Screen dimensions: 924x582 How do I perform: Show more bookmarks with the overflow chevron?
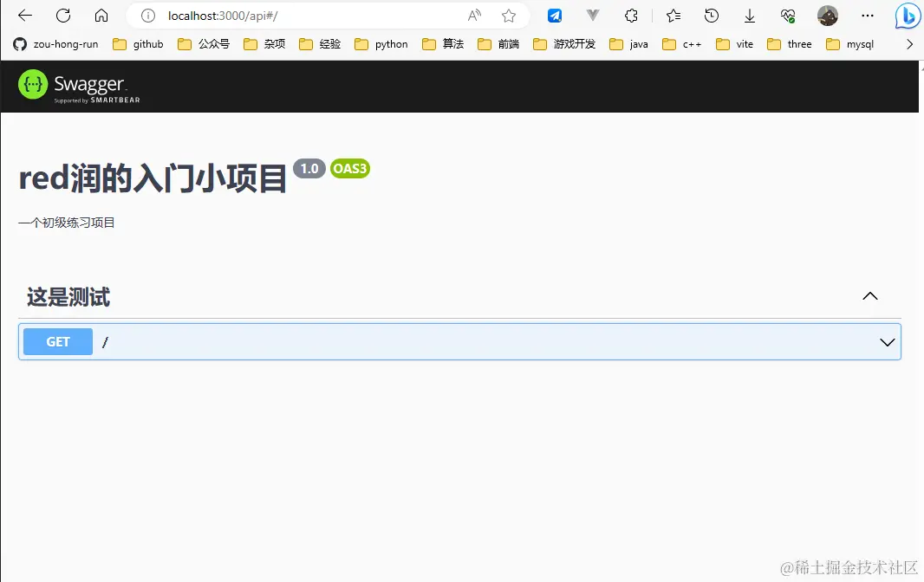[x=909, y=44]
